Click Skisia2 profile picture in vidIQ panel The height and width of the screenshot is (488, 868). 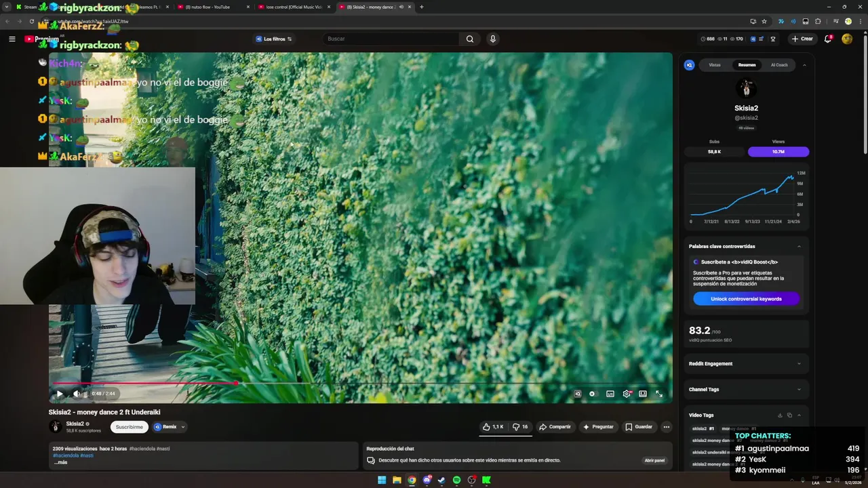tap(746, 88)
